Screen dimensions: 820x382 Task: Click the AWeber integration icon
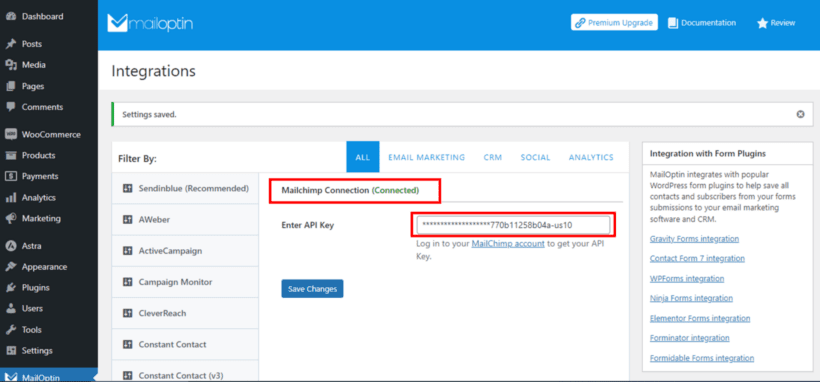pos(127,220)
